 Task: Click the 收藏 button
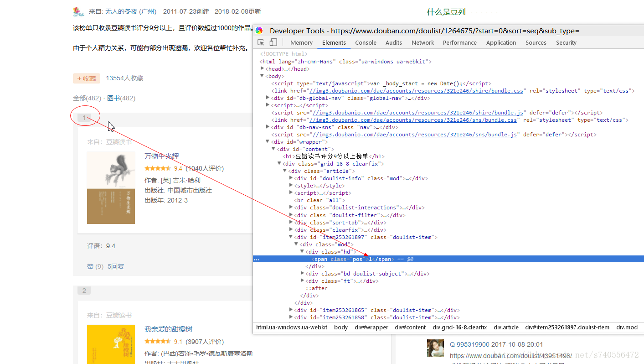click(x=87, y=78)
